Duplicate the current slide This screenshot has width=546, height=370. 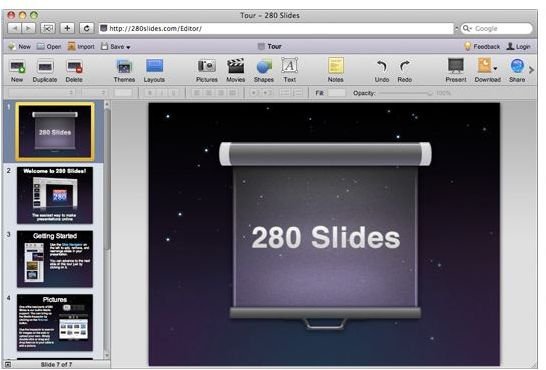coord(45,66)
